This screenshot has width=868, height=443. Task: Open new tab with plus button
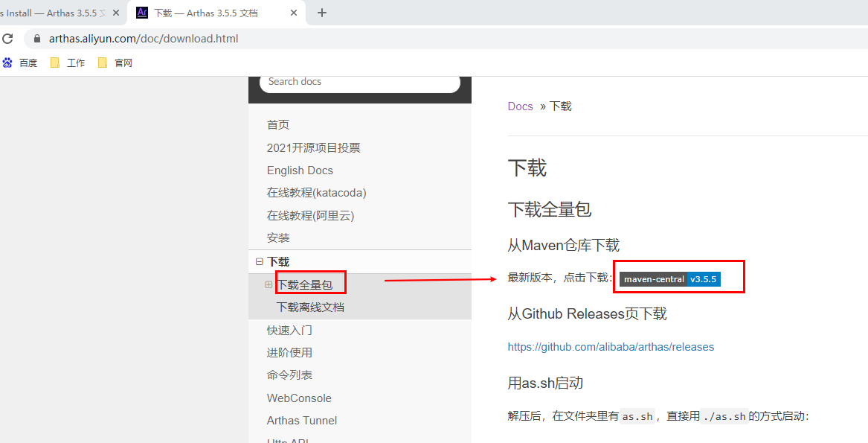click(322, 13)
